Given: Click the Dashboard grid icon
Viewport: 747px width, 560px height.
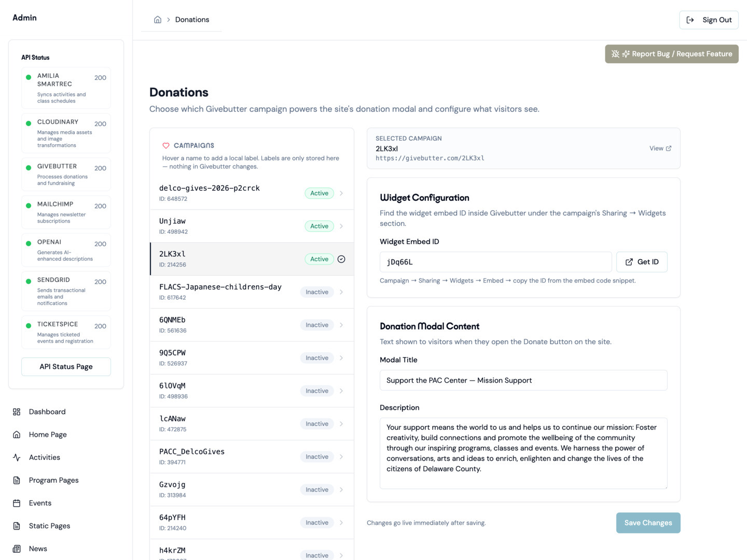Looking at the screenshot, I should coord(17,412).
